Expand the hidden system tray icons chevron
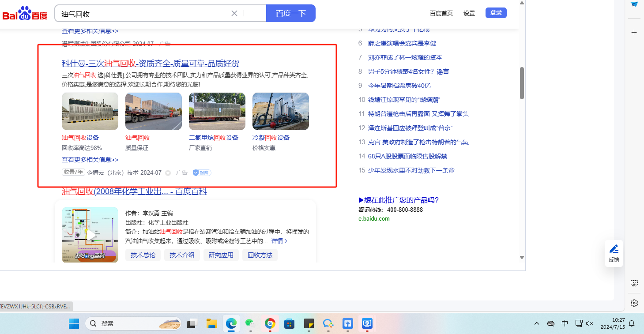Image resolution: width=644 pixels, height=334 pixels. (x=537, y=323)
